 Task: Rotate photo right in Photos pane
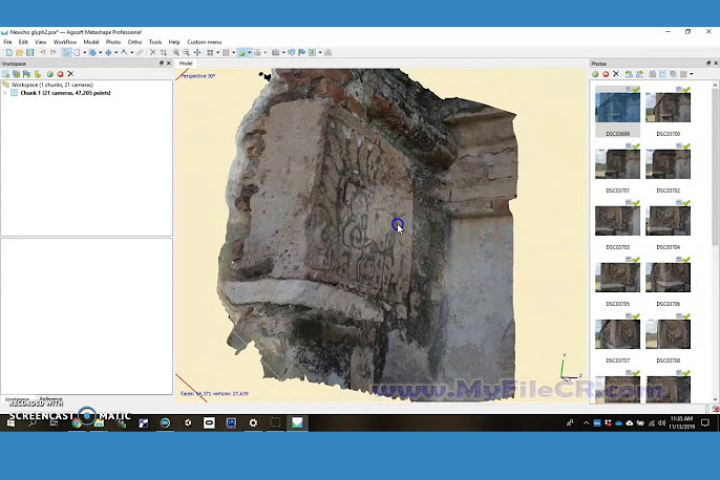(639, 74)
